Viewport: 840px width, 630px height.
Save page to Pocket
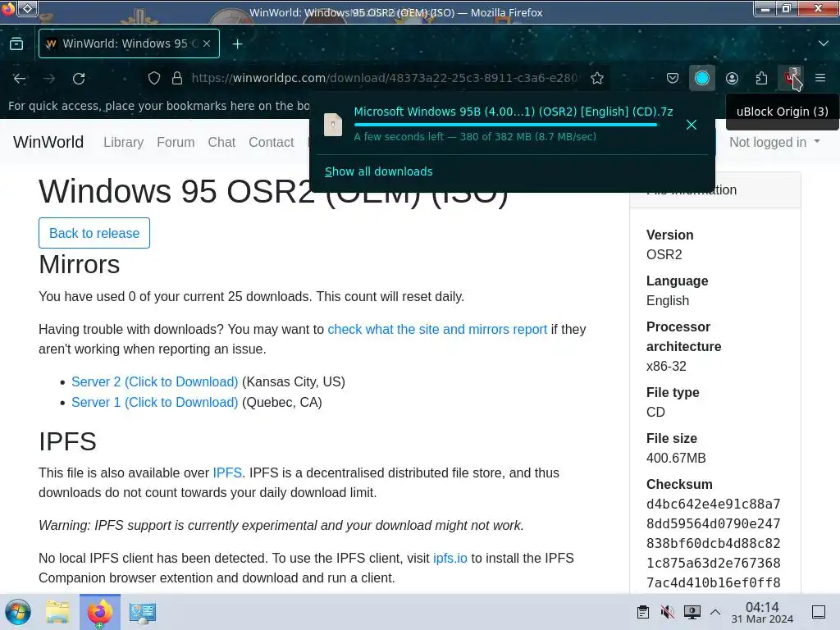673,78
